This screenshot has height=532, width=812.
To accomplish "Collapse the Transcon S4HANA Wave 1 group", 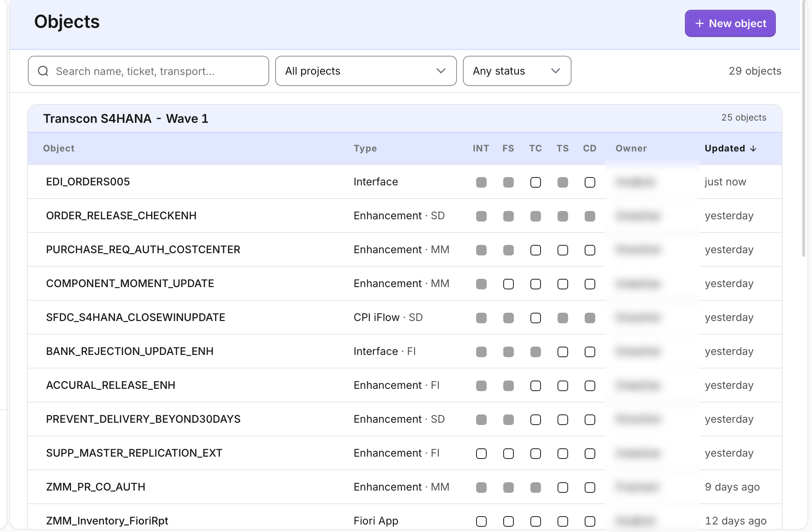I will pos(404,118).
